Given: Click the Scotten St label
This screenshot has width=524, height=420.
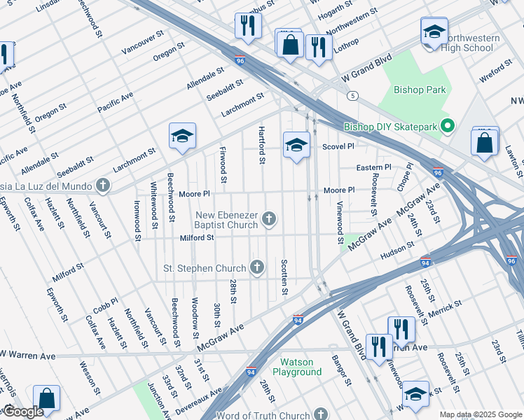Looking at the screenshot, I should [284, 277].
